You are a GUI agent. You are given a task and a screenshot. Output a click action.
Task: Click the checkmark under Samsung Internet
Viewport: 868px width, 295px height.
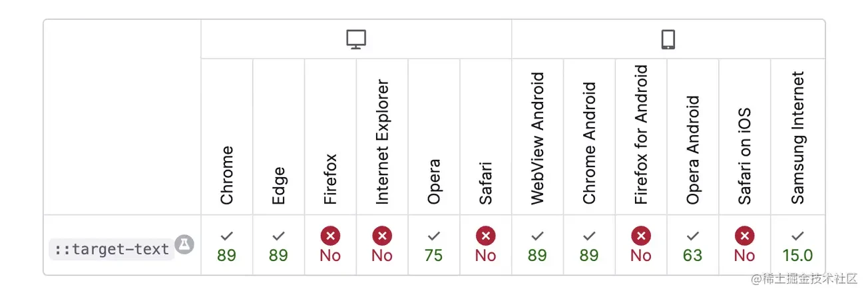pos(797,236)
